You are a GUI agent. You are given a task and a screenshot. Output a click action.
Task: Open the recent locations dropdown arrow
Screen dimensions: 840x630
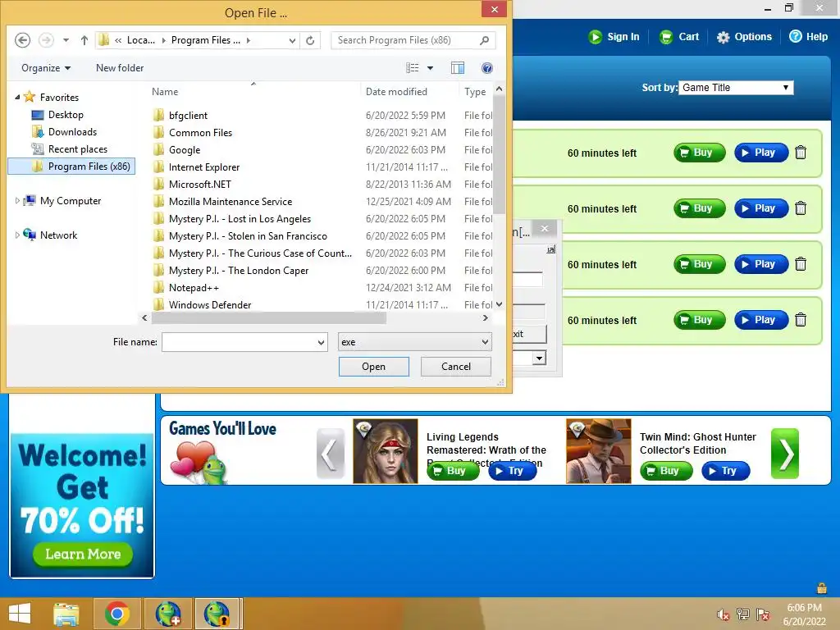coord(66,40)
